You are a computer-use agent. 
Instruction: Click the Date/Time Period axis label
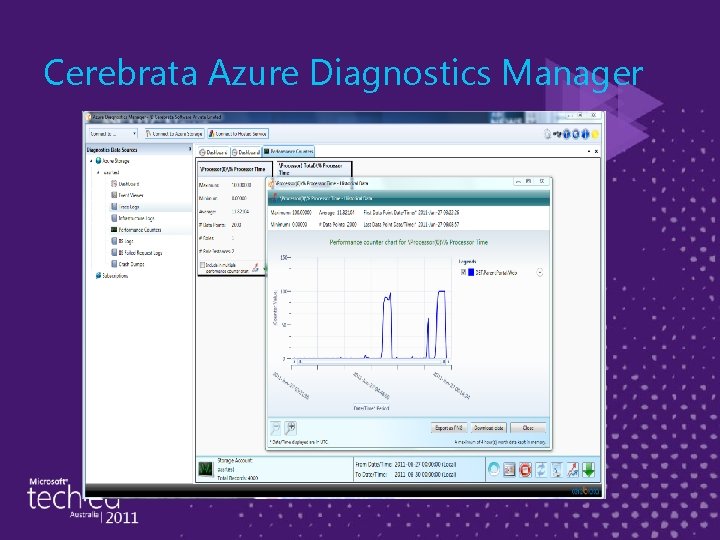[x=371, y=408]
